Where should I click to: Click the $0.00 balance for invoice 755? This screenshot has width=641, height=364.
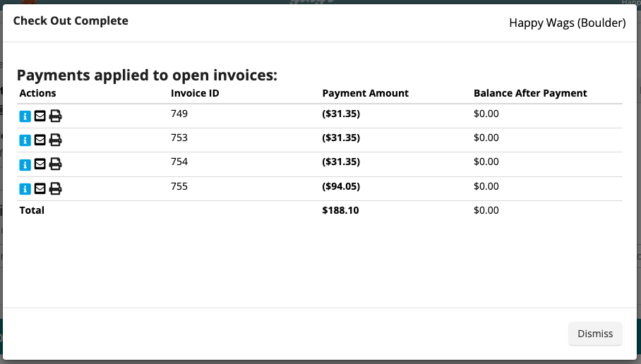pyautogui.click(x=486, y=186)
